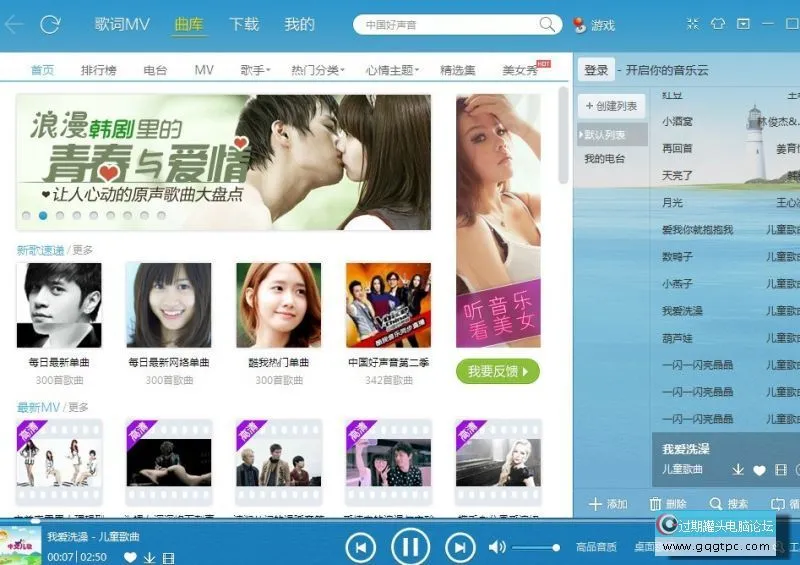Switch to the 曲库 tab
Image resolution: width=800 pixels, height=565 pixels.
[189, 24]
